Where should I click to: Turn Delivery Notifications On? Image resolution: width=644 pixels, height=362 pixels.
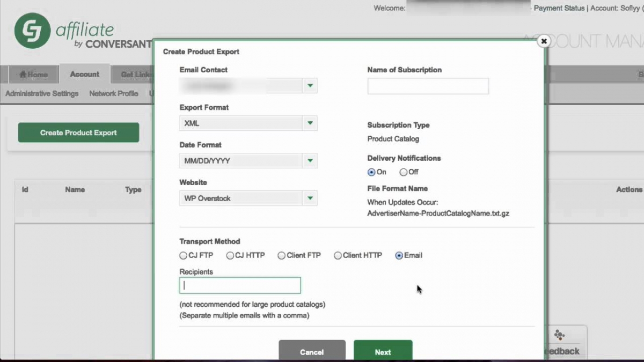371,172
